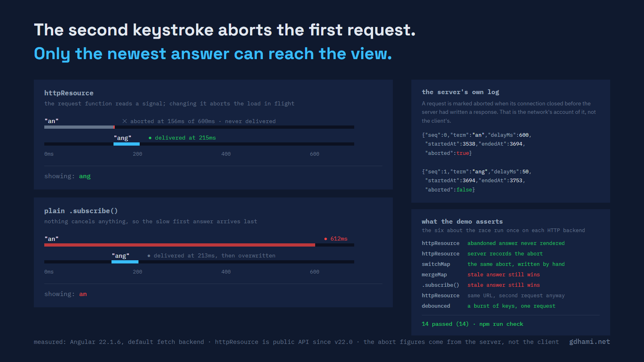
Task: Click 'a burst of keys, one request'
Action: click(511, 306)
